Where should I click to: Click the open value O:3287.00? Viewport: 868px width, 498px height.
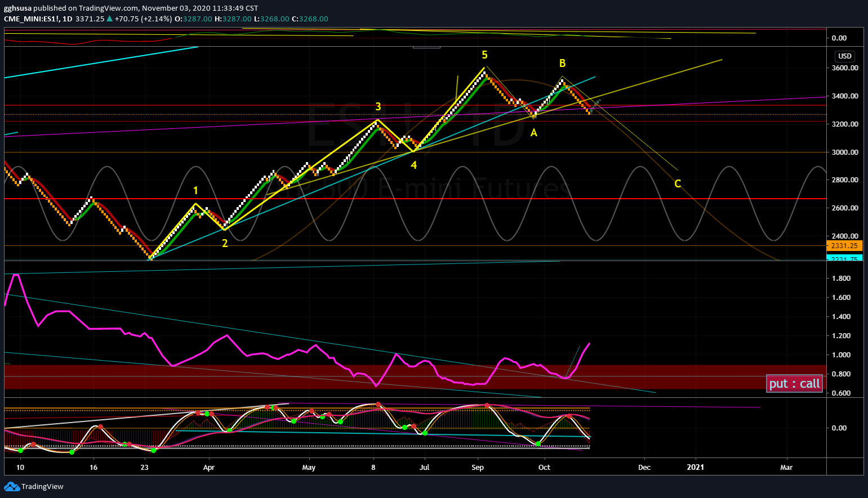[x=193, y=19]
